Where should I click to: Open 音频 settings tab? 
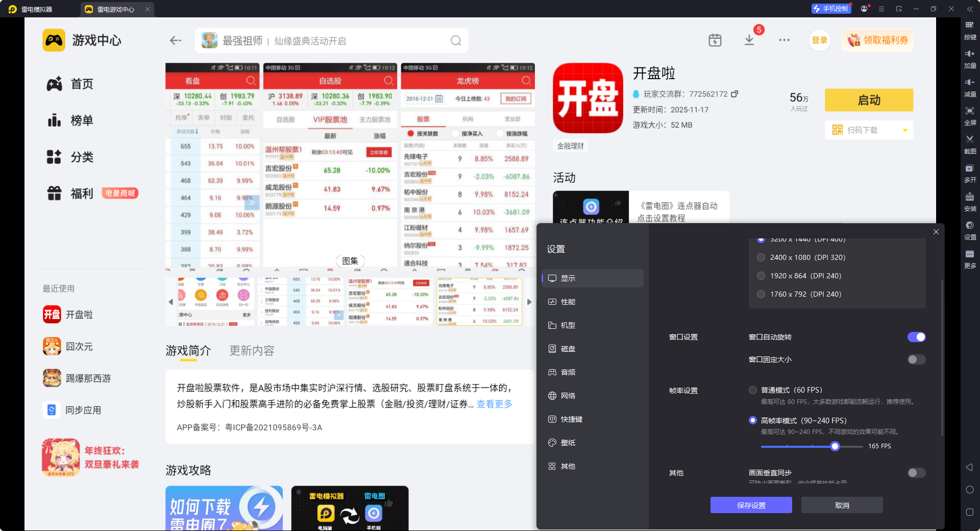pyautogui.click(x=593, y=372)
